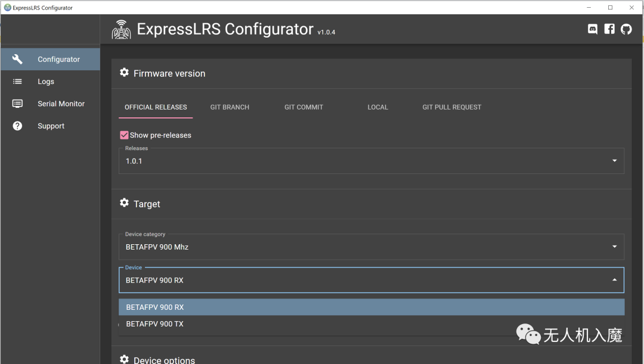Viewport: 644px width, 364px height.
Task: Select the Local tab
Action: (377, 107)
